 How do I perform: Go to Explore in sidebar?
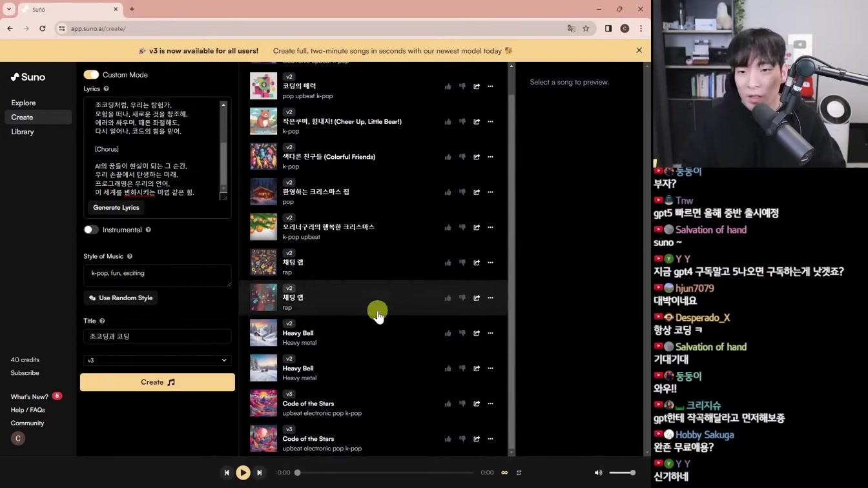pos(23,103)
